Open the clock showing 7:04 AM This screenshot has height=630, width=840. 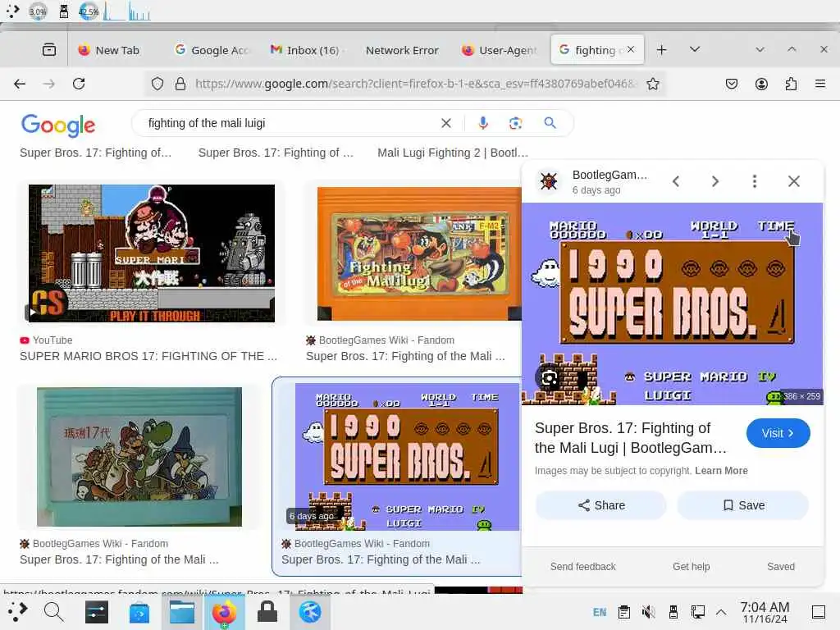click(x=765, y=612)
